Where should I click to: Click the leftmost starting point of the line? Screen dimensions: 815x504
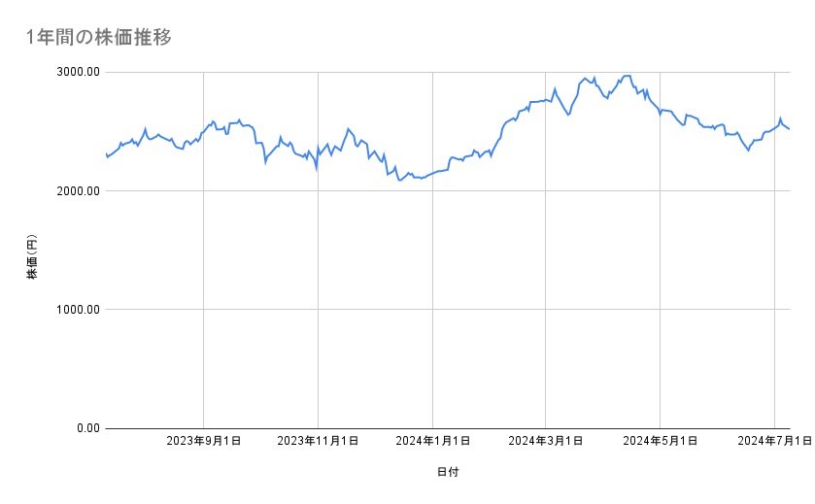(x=106, y=155)
